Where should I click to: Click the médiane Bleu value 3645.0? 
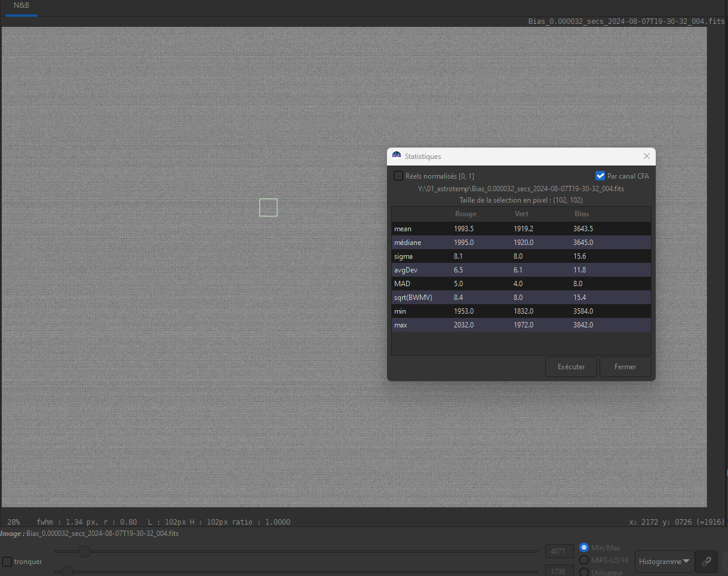[583, 243]
